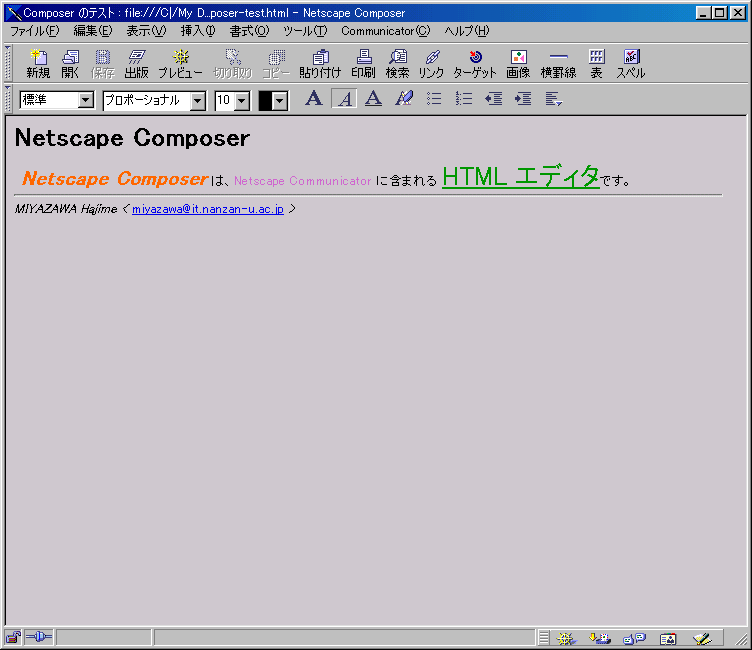Click the コピー (Copy) toolbar icon
Screen dimensions: 752x650
[276, 63]
